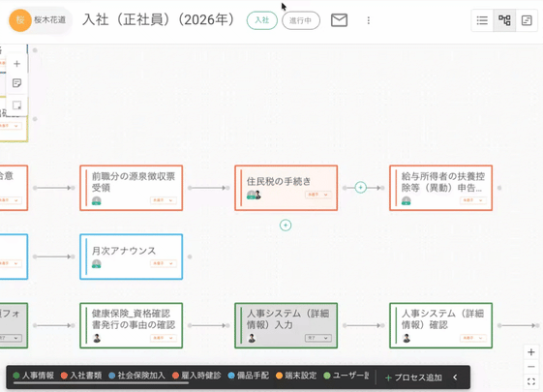Click connector dot right of 月次アナウンス
543x392 pixels.
190,256
